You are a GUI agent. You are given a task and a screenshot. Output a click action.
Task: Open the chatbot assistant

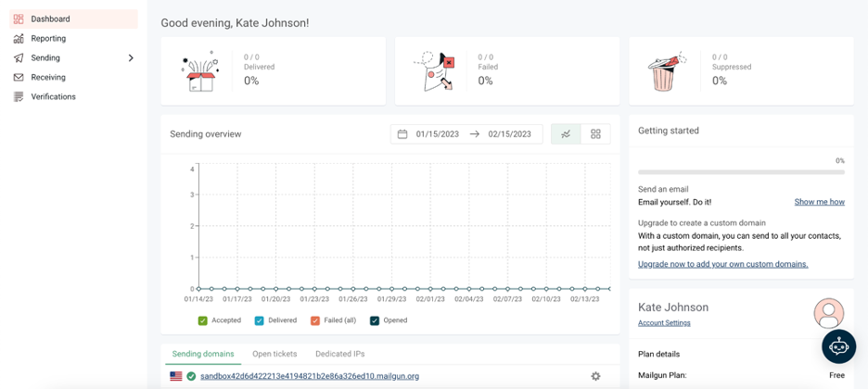point(838,346)
